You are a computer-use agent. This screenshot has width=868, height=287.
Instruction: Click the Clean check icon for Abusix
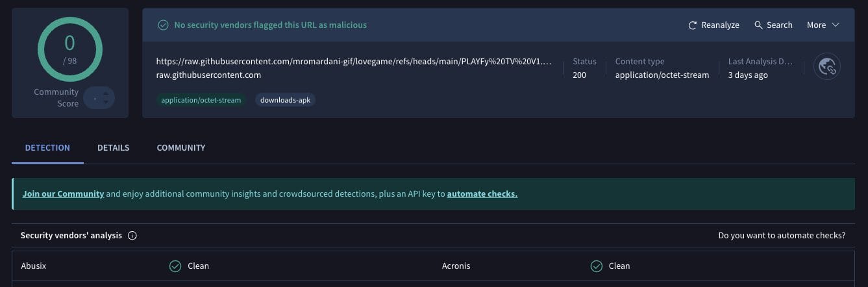coord(175,266)
